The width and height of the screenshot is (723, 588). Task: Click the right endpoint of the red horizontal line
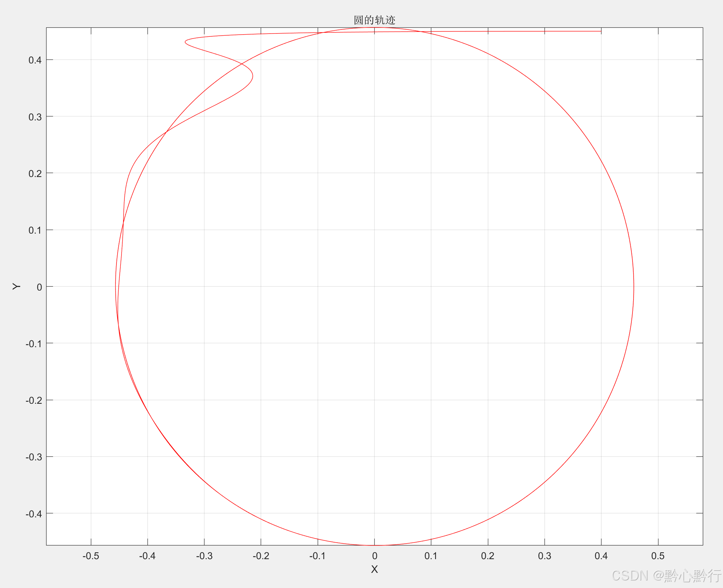[601, 31]
